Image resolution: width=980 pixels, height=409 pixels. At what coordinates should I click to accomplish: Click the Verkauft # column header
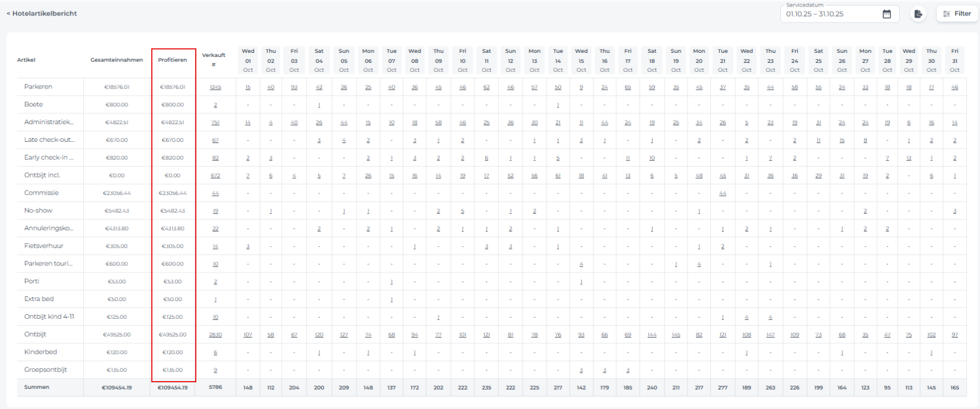coord(214,59)
